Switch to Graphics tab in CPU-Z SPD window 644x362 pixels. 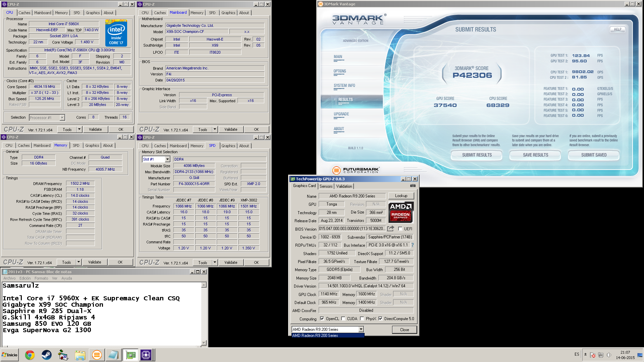point(228,146)
